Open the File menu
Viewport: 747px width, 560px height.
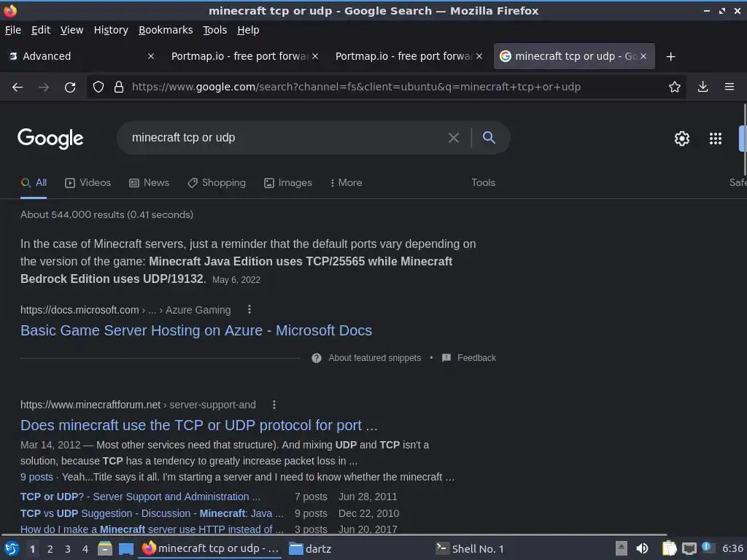point(13,30)
